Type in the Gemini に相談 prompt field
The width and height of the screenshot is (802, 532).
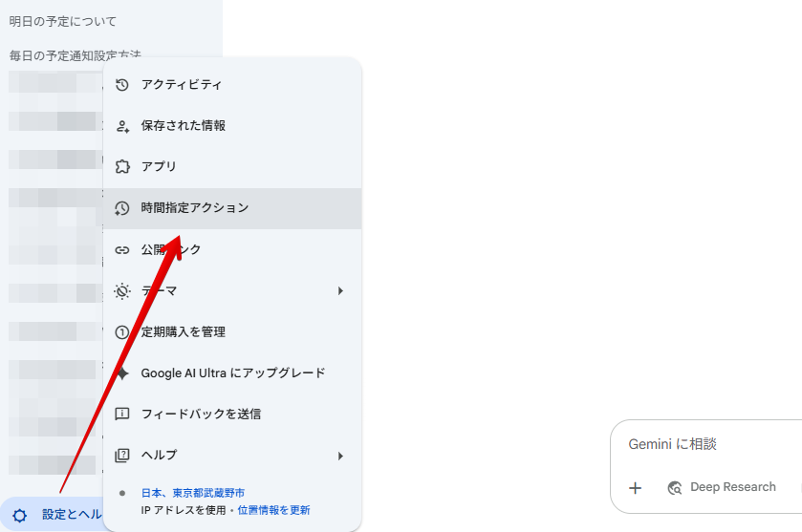point(707,444)
